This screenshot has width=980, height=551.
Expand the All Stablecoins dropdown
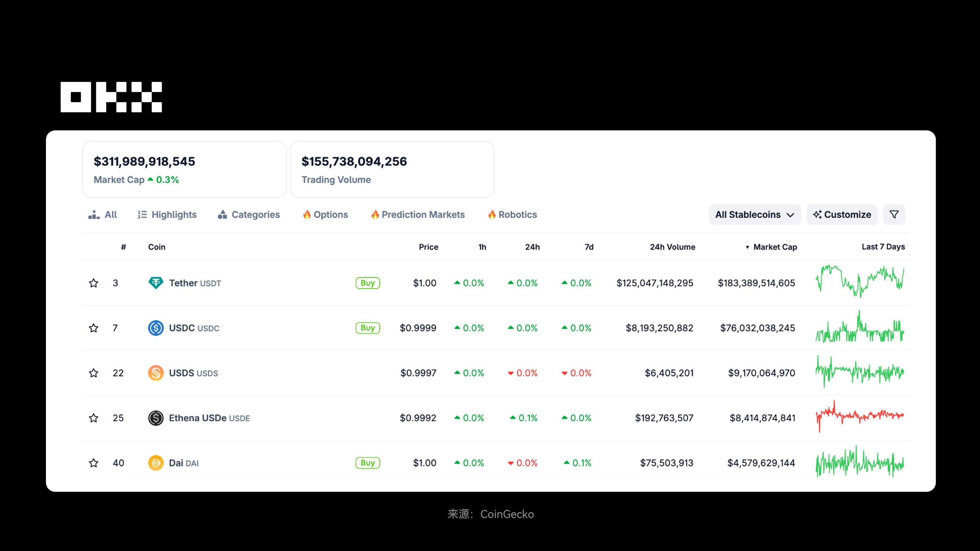coord(754,215)
